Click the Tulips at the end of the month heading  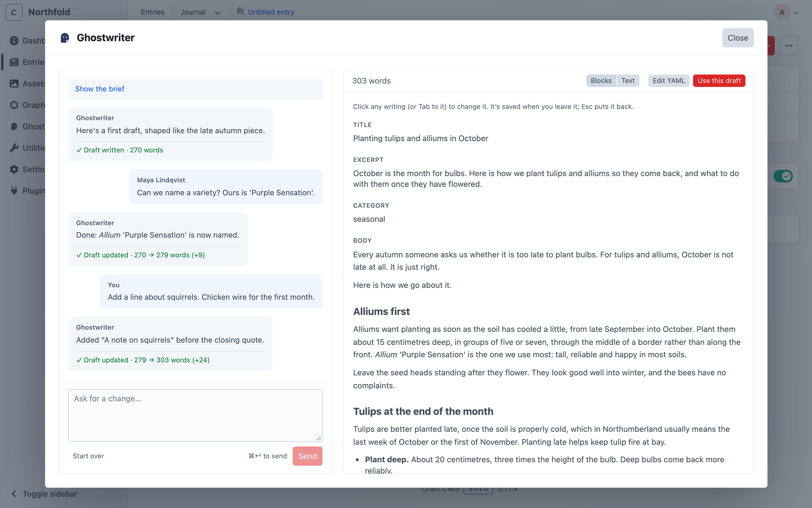(423, 411)
